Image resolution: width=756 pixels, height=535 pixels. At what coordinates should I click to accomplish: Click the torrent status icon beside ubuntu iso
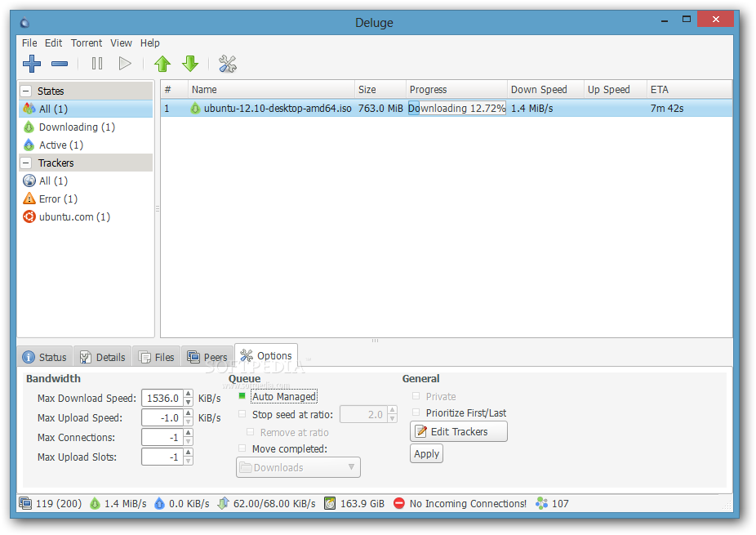click(195, 109)
